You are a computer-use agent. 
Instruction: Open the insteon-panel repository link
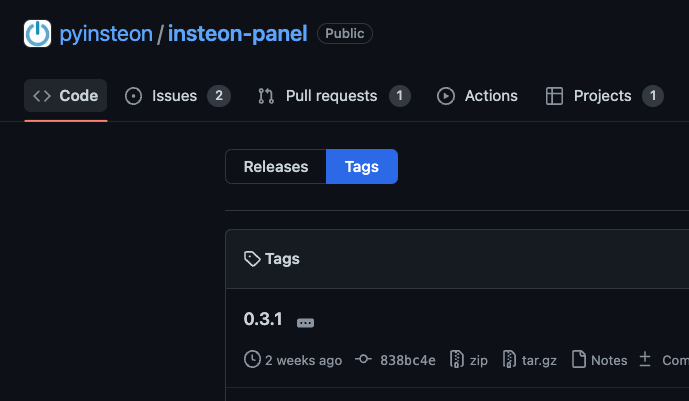tap(238, 34)
